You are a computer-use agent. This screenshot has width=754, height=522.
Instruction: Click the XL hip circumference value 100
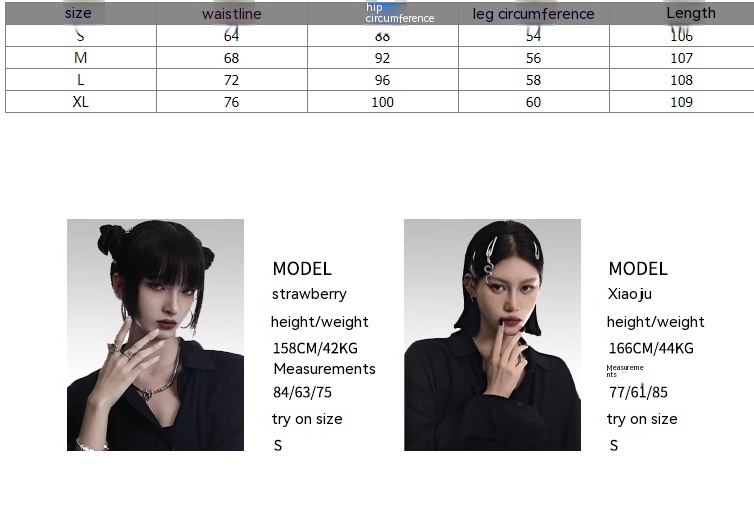(x=382, y=102)
